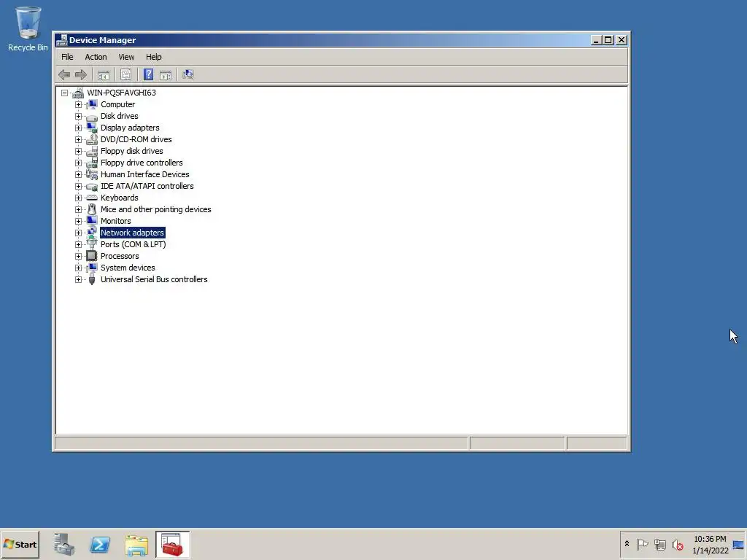Open the Help menu
This screenshot has height=560, width=747.
(153, 57)
